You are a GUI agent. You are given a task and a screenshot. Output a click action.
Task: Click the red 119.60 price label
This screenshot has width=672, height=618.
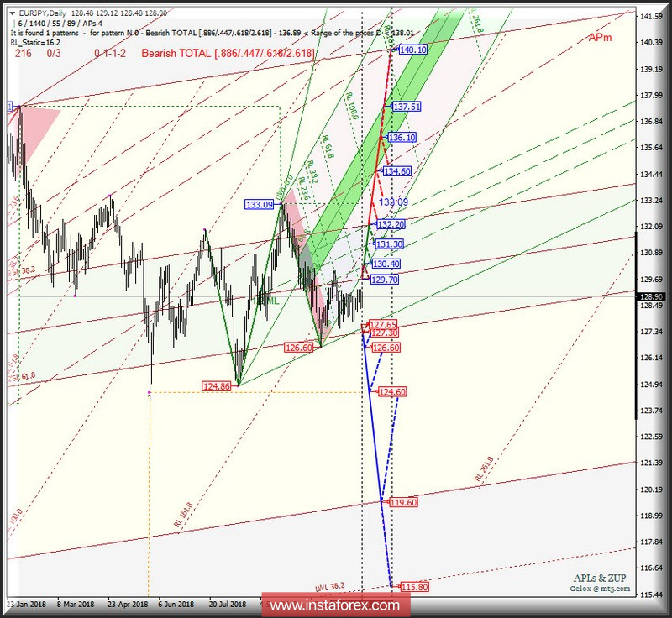click(403, 502)
